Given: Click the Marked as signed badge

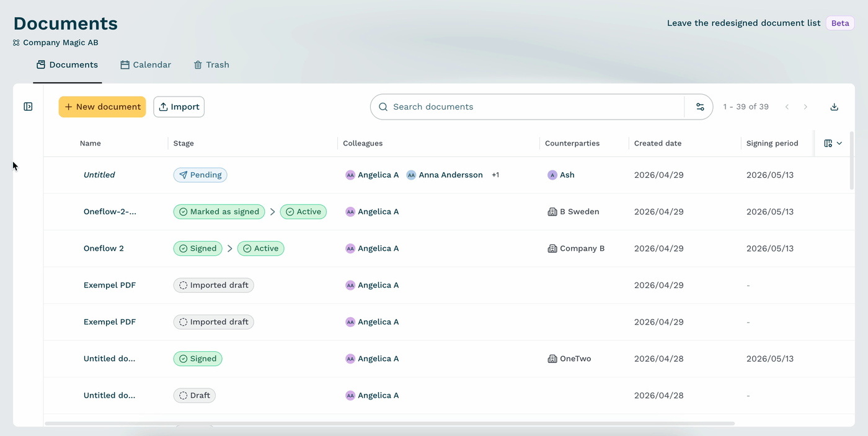Looking at the screenshot, I should pyautogui.click(x=219, y=212).
